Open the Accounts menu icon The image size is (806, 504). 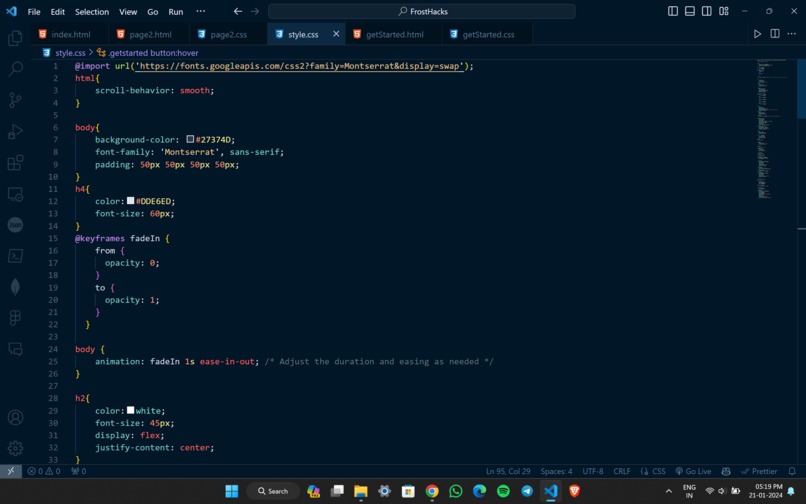coord(15,417)
